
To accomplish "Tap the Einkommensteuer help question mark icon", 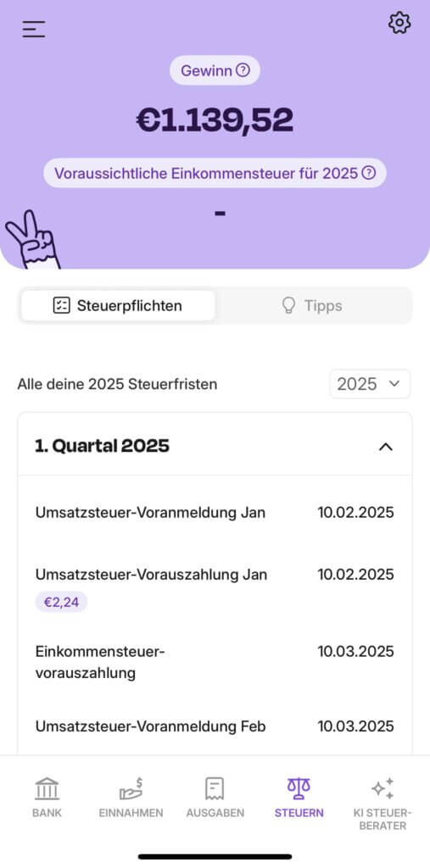I will [x=368, y=173].
